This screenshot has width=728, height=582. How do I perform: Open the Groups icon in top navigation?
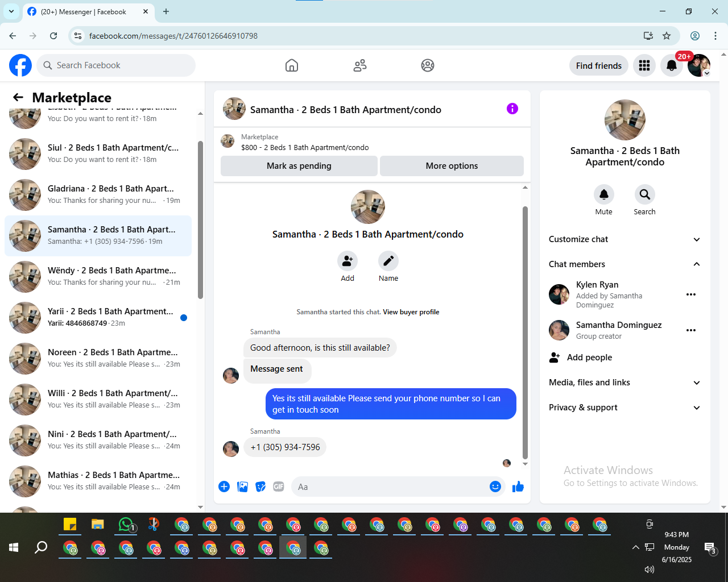pos(428,65)
